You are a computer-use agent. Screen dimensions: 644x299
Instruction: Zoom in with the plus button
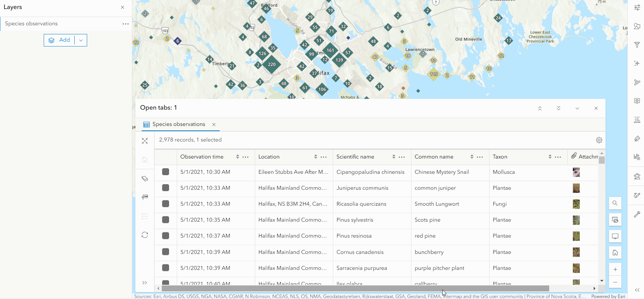[x=615, y=270]
